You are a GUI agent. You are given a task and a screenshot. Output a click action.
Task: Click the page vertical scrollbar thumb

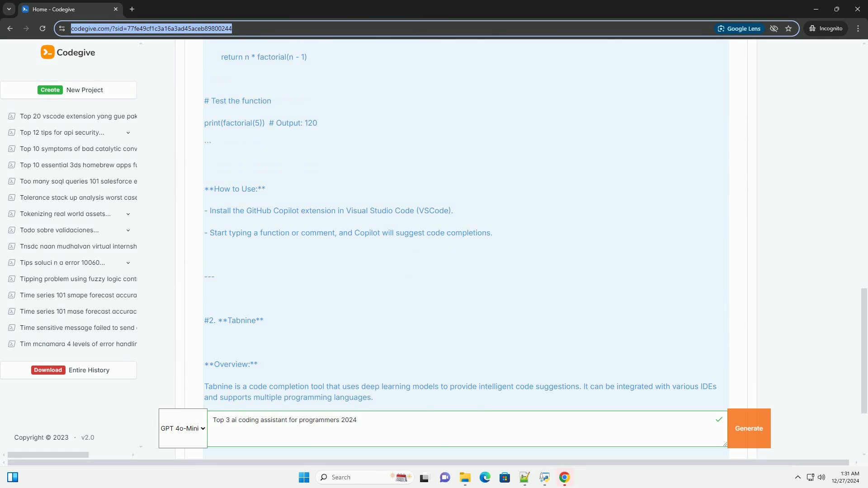(x=864, y=350)
